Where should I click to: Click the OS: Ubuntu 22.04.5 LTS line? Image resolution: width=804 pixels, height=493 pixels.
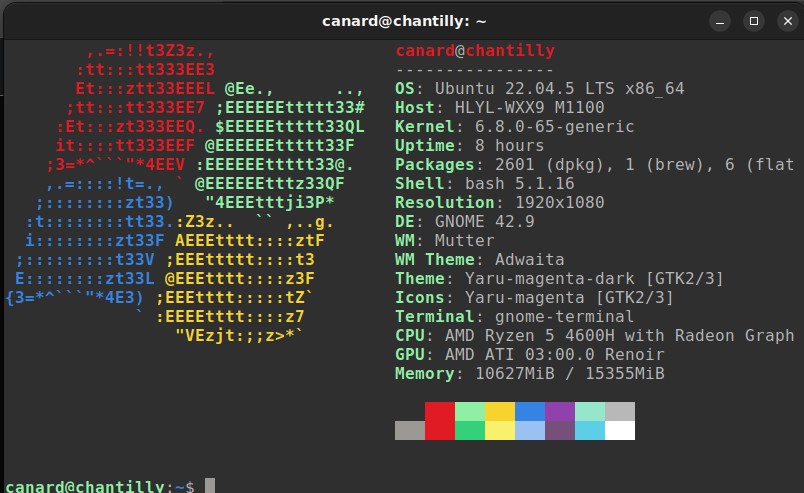(539, 88)
